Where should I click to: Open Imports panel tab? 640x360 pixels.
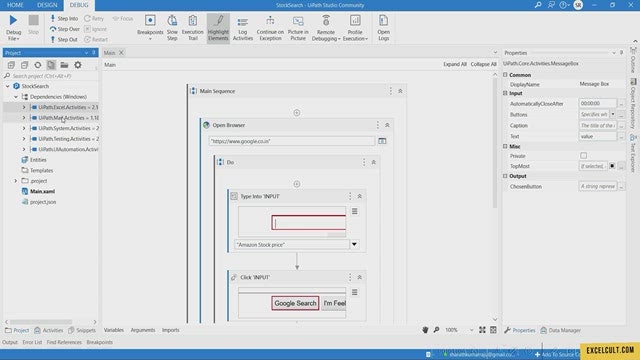[171, 330]
